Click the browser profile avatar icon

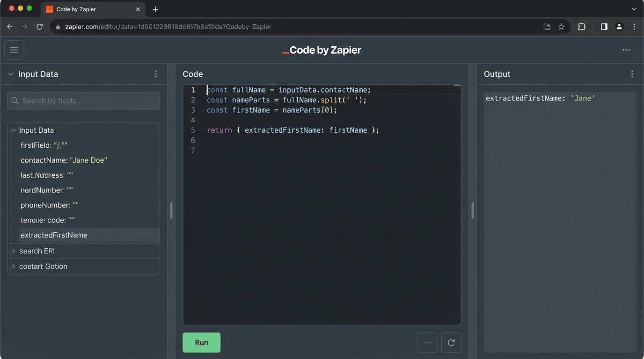coord(619,27)
